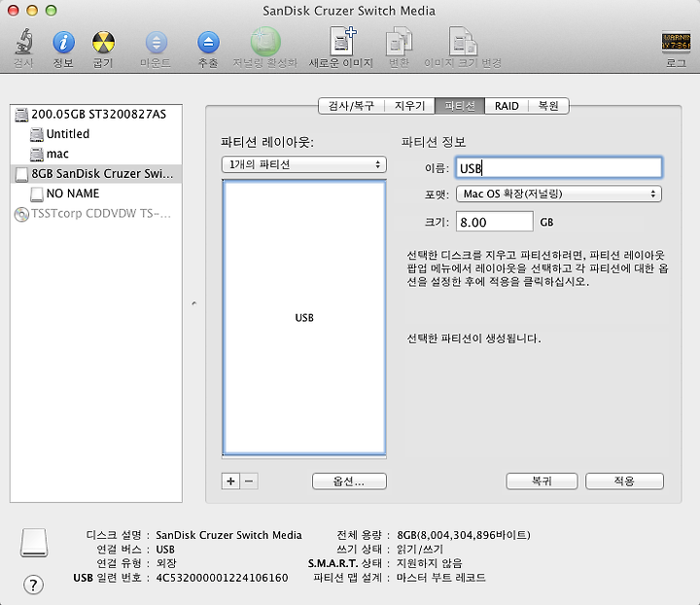
Task: Open format dropdown Mac OS 확장(저널링)
Action: point(558,194)
